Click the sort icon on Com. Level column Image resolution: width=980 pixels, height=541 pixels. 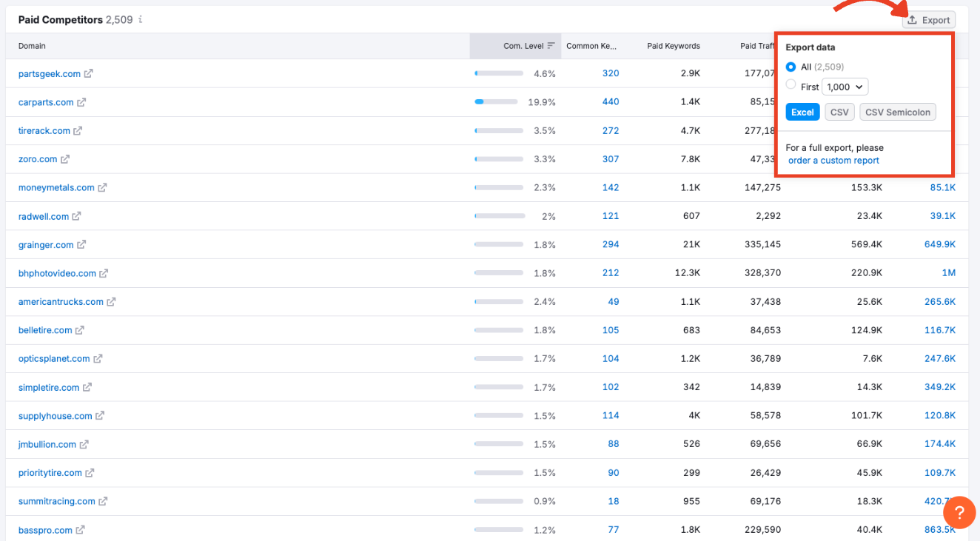552,45
